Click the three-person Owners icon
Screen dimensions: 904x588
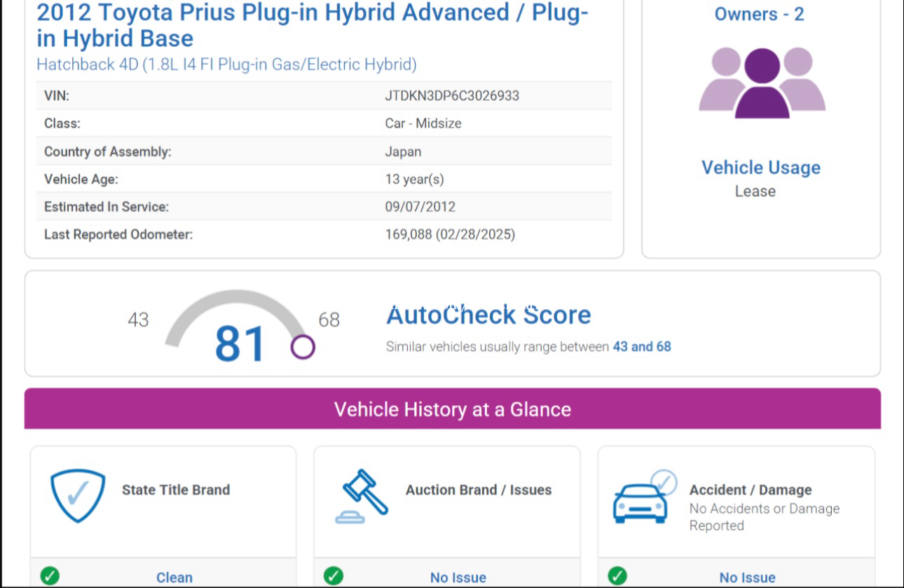762,83
